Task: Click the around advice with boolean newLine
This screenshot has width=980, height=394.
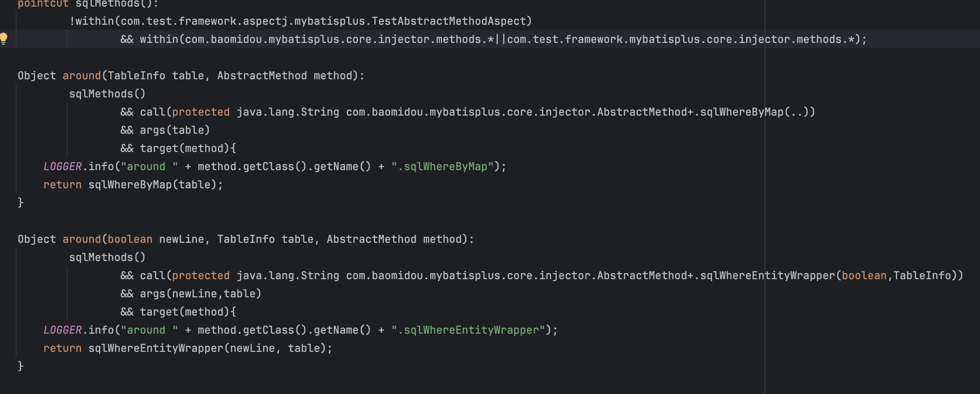Action: (x=82, y=240)
